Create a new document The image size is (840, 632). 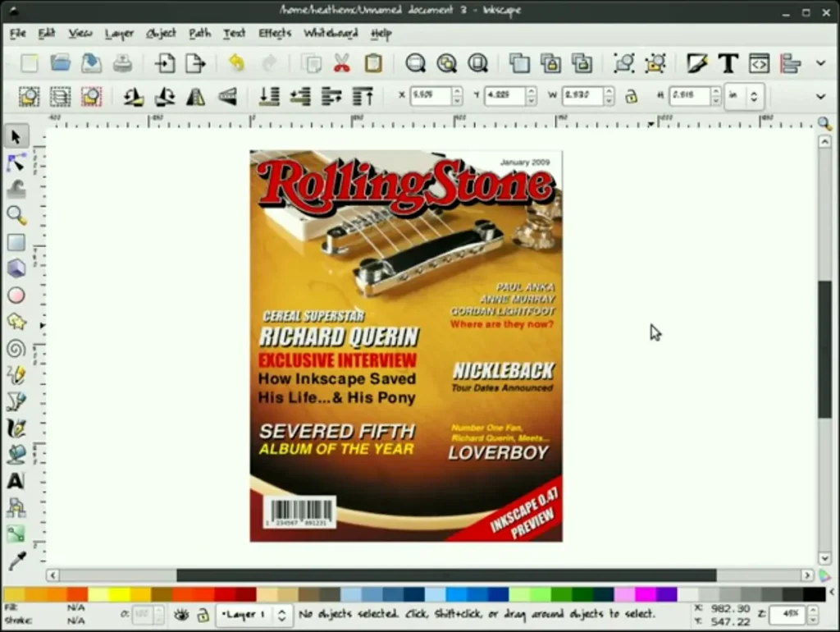click(29, 63)
